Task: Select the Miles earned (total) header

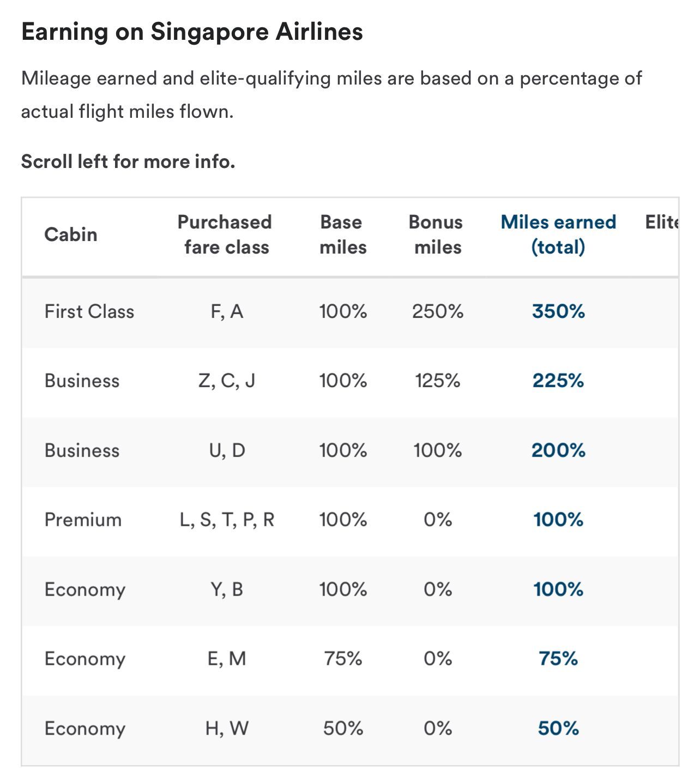Action: pyautogui.click(x=558, y=235)
